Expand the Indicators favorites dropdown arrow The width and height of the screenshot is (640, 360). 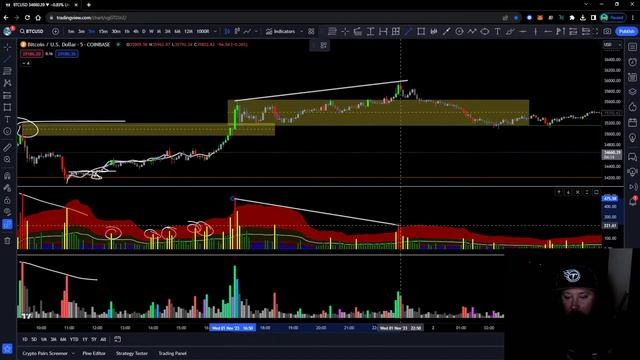coord(302,31)
